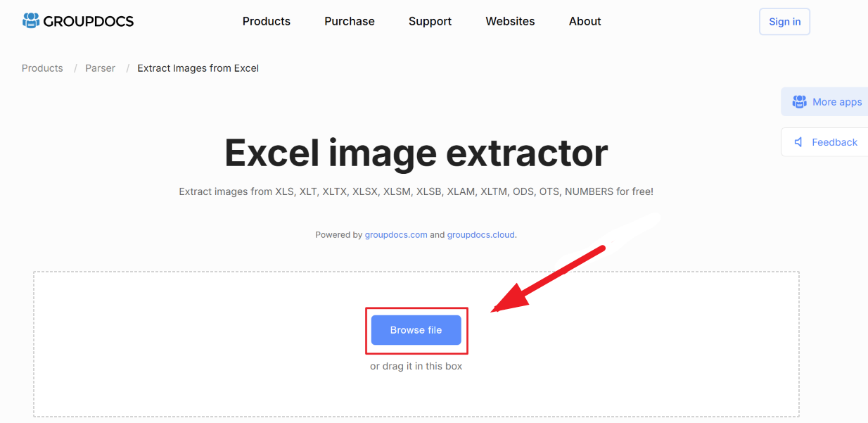The width and height of the screenshot is (868, 423).
Task: Open the Support menu
Action: [430, 21]
